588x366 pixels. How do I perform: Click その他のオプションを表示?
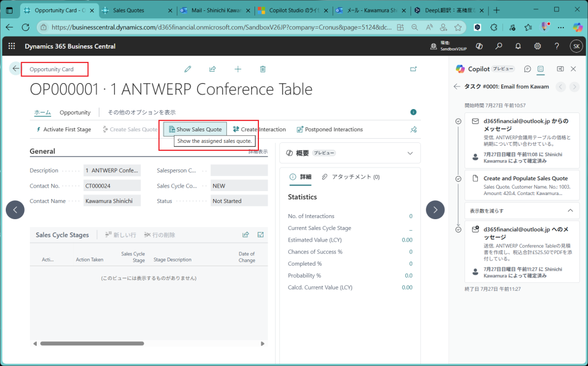[141, 112]
